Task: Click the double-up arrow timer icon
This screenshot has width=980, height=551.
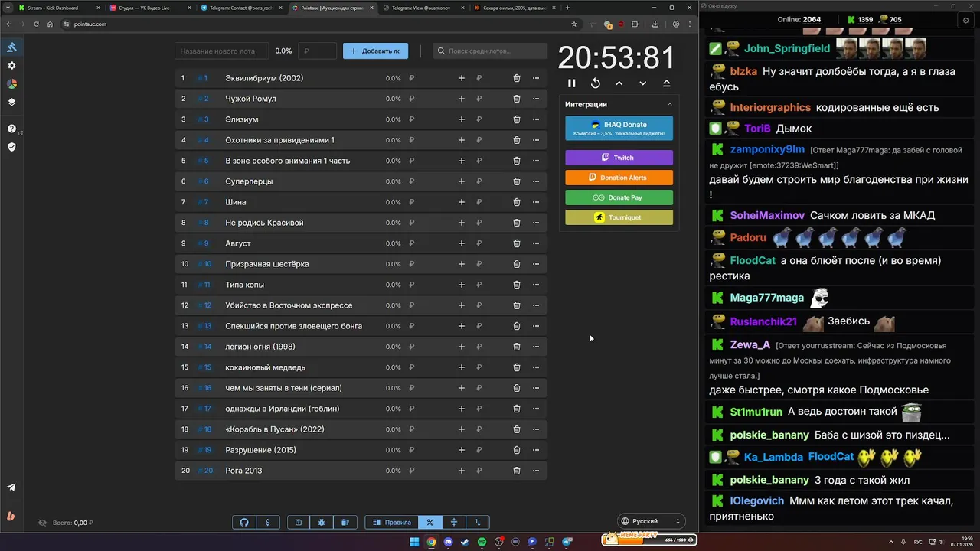Action: pyautogui.click(x=666, y=83)
